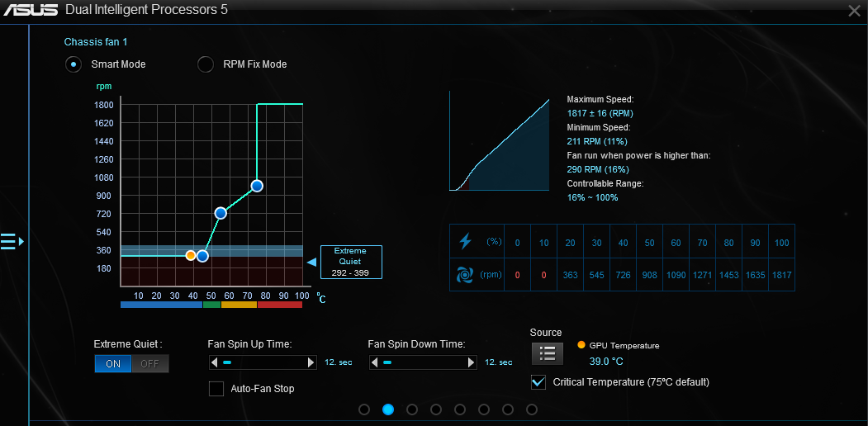Image resolution: width=868 pixels, height=426 pixels.
Task: Go to the sixth page dot
Action: click(x=484, y=409)
